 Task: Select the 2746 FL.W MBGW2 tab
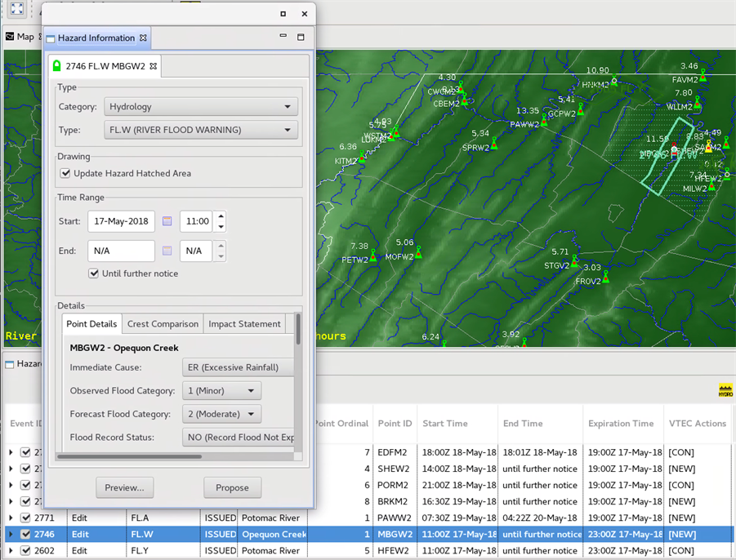tap(105, 66)
